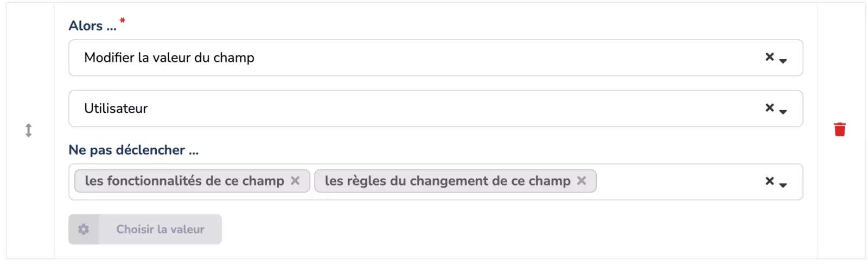Clear all "Ne pas déclencher" selections

pos(769,181)
